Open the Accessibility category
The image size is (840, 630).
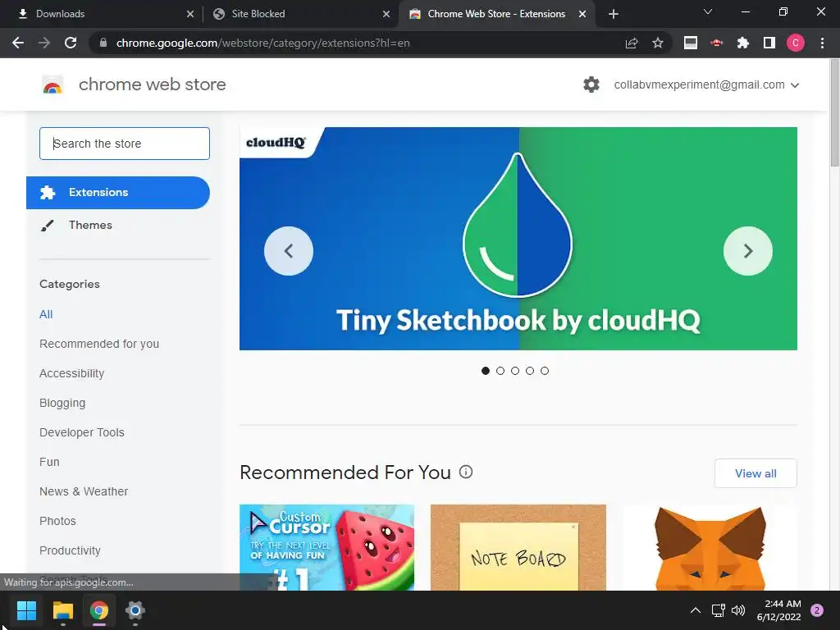(x=72, y=373)
